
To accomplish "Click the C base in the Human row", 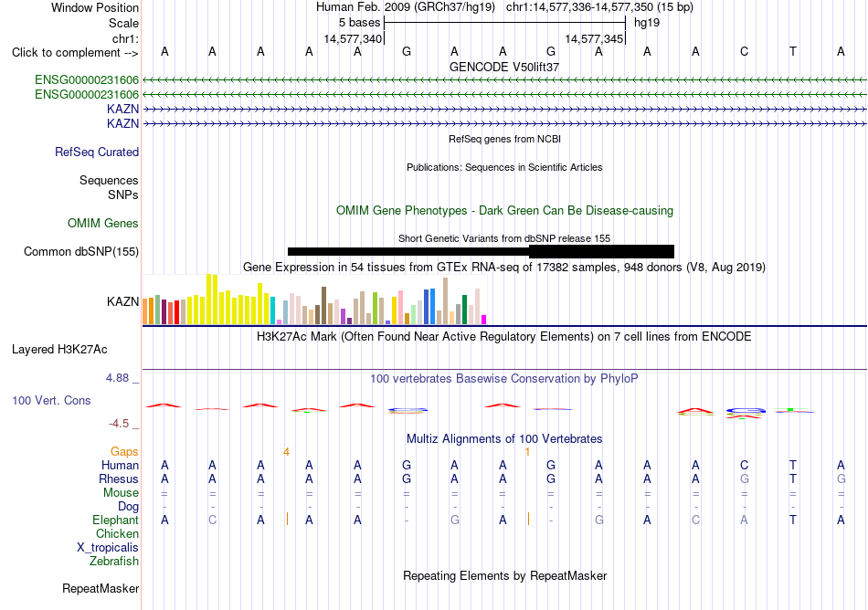I will pos(744,466).
